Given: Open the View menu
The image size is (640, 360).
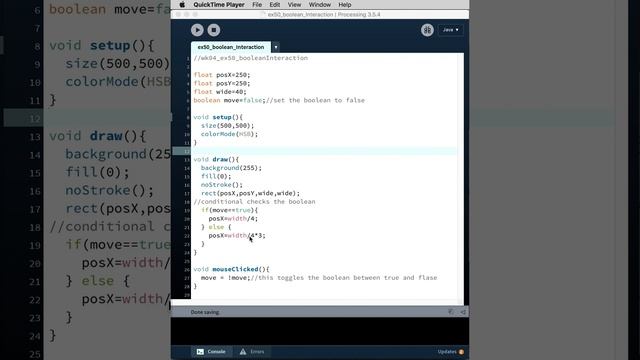Looking at the screenshot, I should (x=294, y=4).
